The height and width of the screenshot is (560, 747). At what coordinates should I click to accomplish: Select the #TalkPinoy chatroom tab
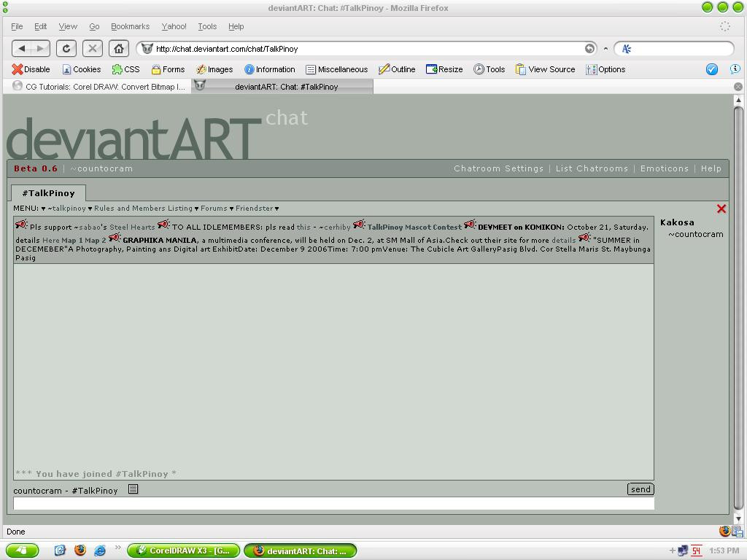(49, 193)
